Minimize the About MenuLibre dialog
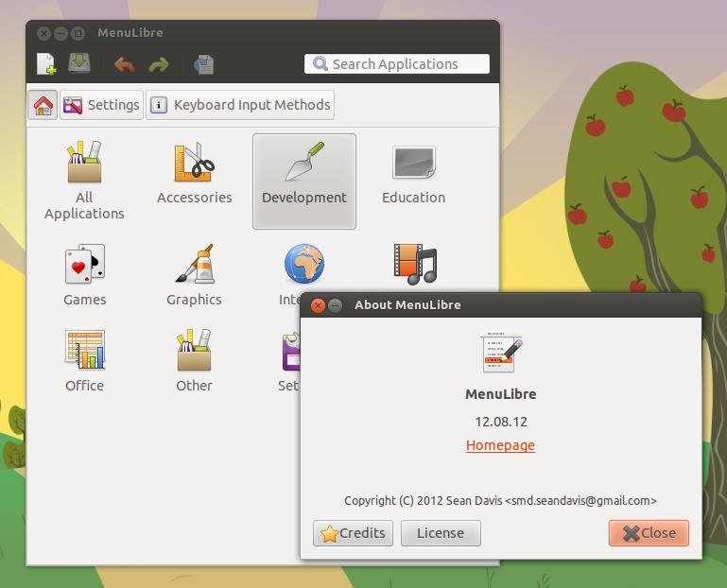The height and width of the screenshot is (588, 727). click(x=336, y=305)
